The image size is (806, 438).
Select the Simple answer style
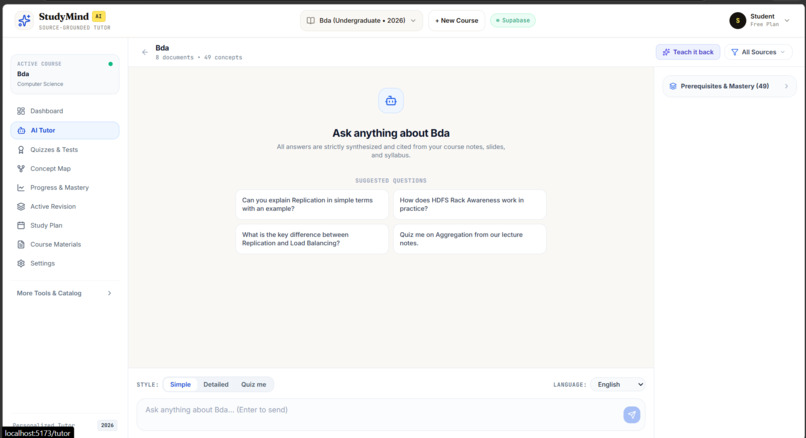tap(180, 385)
